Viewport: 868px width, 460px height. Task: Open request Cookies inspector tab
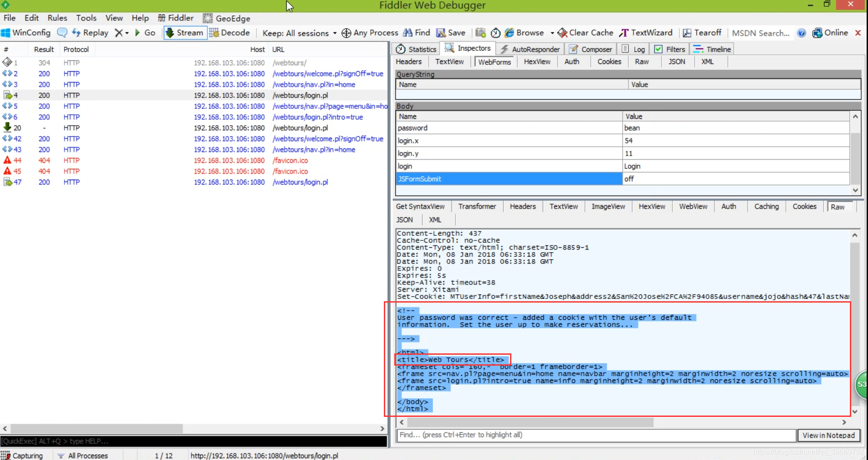pyautogui.click(x=609, y=62)
